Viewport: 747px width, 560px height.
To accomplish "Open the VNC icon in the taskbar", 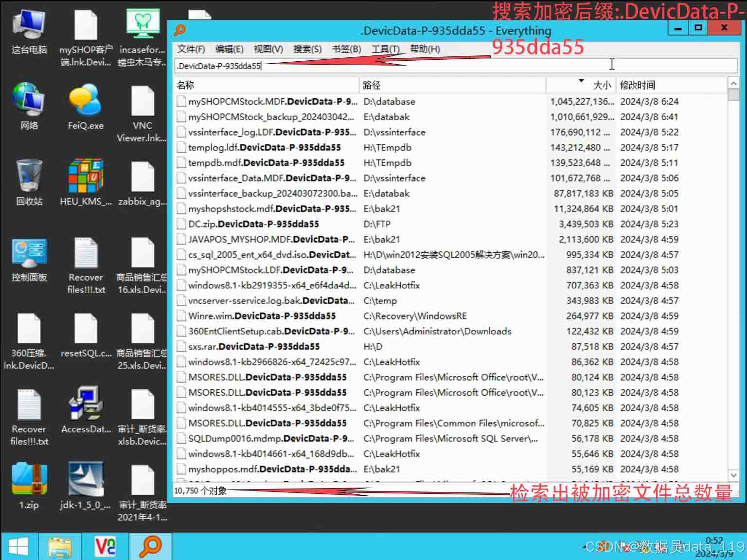I will [105, 546].
